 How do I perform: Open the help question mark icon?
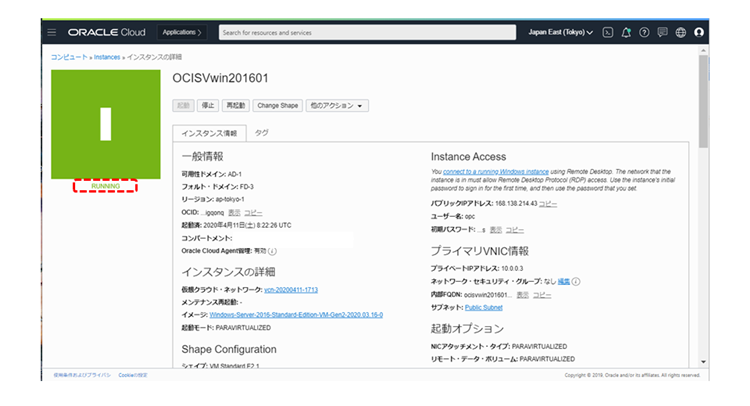click(x=644, y=33)
